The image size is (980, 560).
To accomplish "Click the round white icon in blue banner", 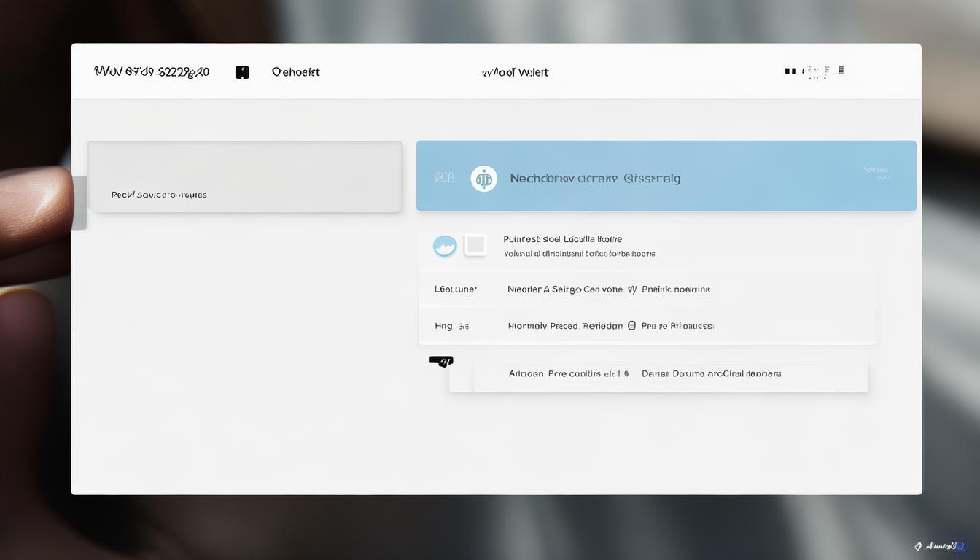I will (483, 179).
